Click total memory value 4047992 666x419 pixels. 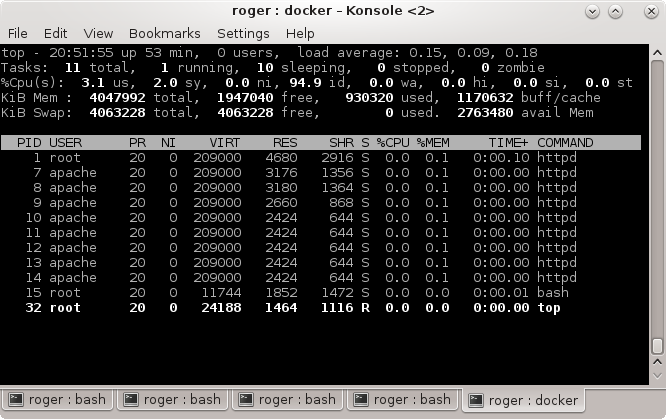click(x=117, y=98)
